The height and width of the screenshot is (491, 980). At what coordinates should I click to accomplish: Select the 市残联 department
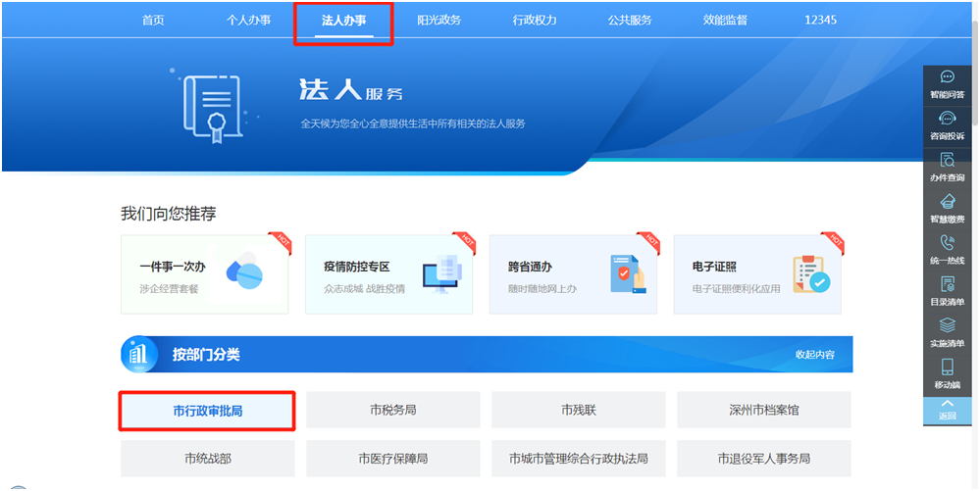[x=579, y=411]
